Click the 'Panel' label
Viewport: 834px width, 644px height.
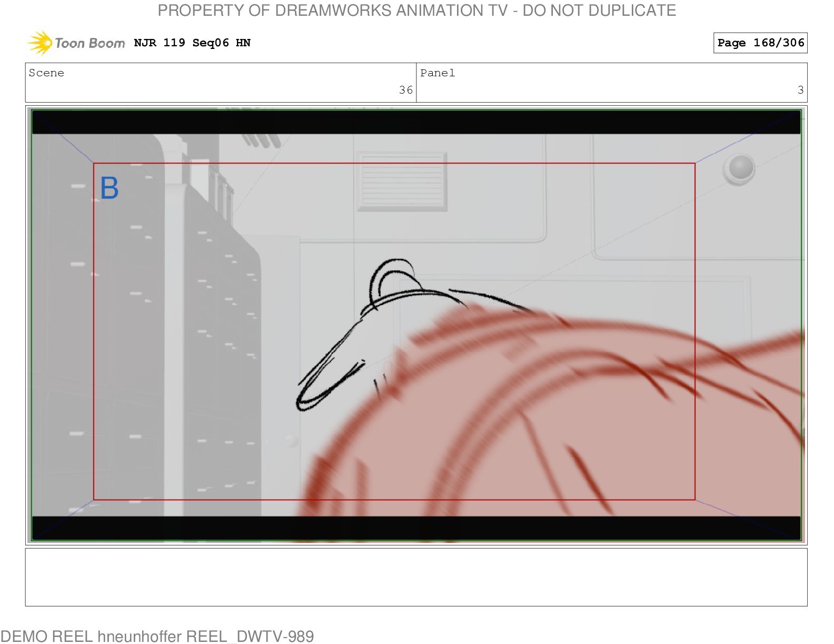pyautogui.click(x=438, y=73)
